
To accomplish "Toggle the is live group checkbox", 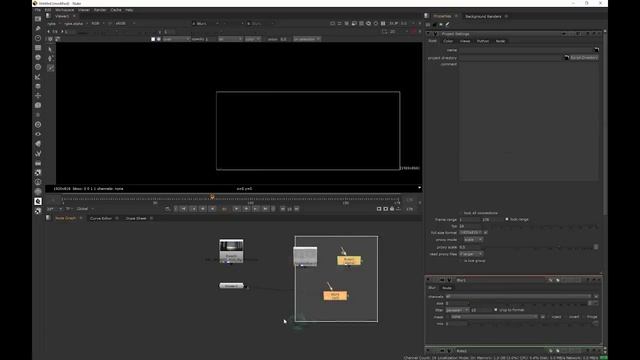I will point(462,260).
